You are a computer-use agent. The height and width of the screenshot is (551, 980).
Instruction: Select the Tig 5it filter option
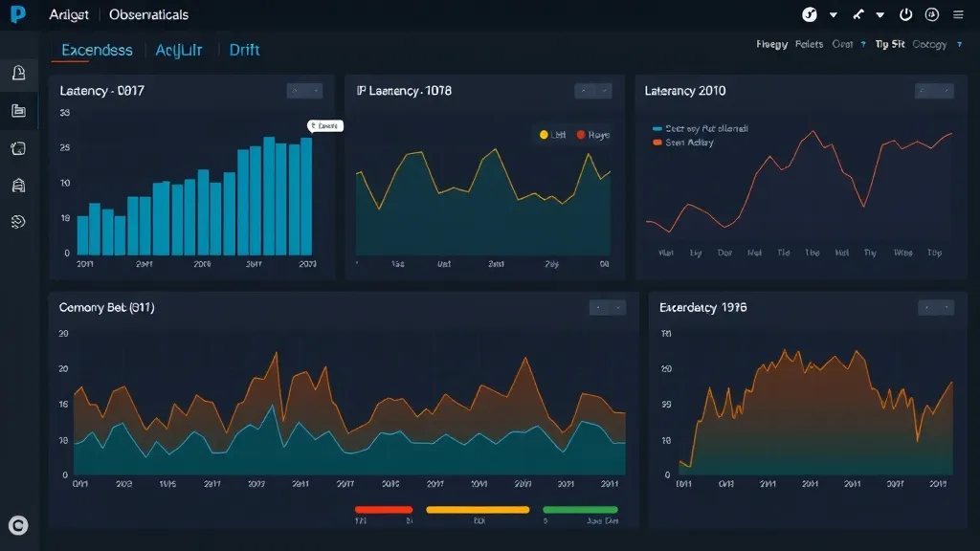890,44
